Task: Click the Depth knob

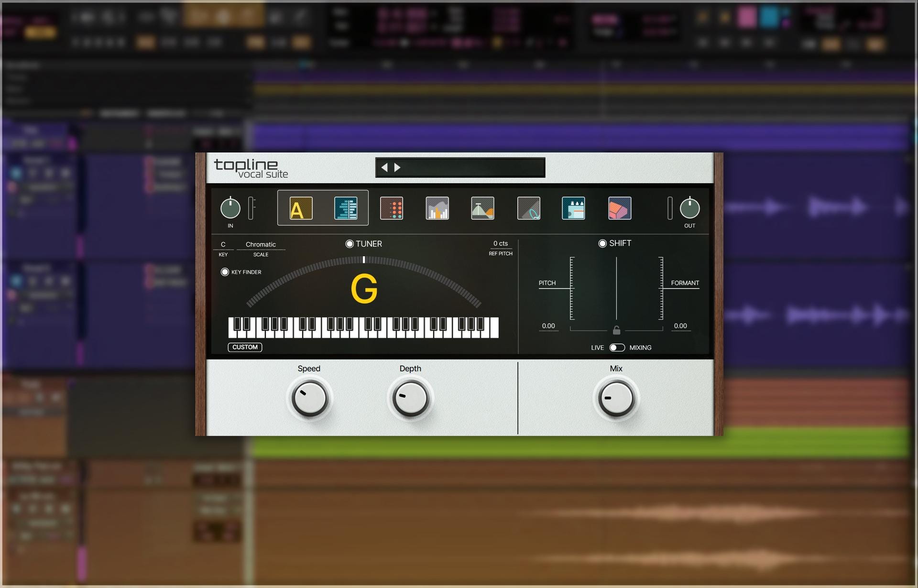Action: coord(411,398)
